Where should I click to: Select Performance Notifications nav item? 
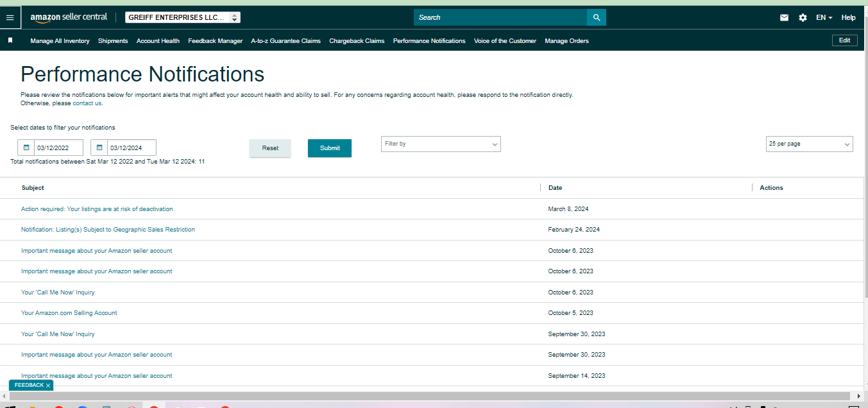pos(429,40)
